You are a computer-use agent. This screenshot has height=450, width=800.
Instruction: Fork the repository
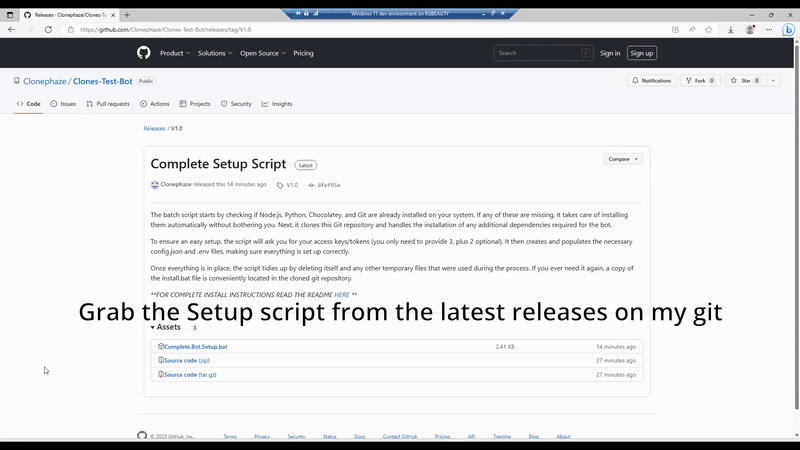pos(700,81)
